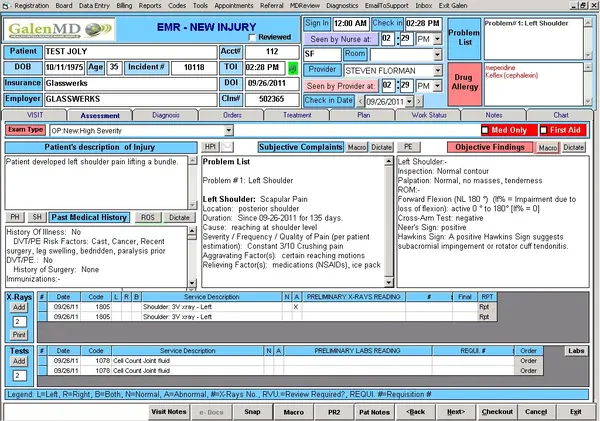600x421 pixels.
Task: Click scrollbar down arrow in Past Medical History
Action: pyautogui.click(x=192, y=283)
